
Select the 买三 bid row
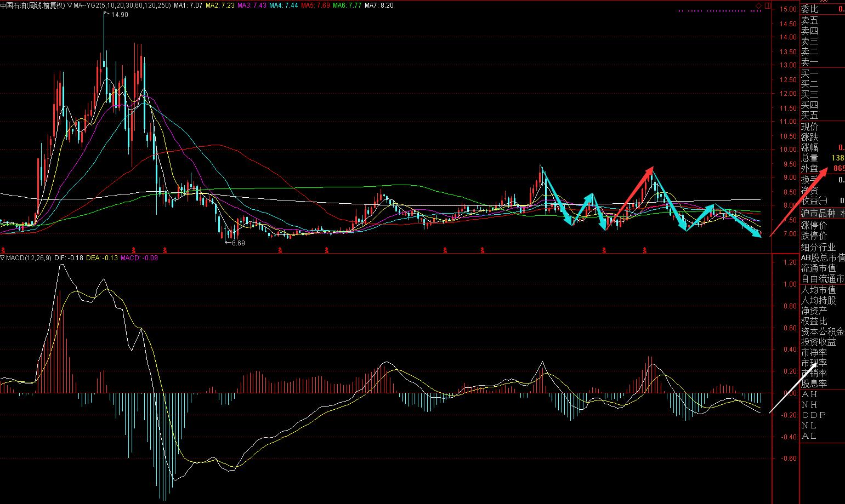(x=823, y=95)
